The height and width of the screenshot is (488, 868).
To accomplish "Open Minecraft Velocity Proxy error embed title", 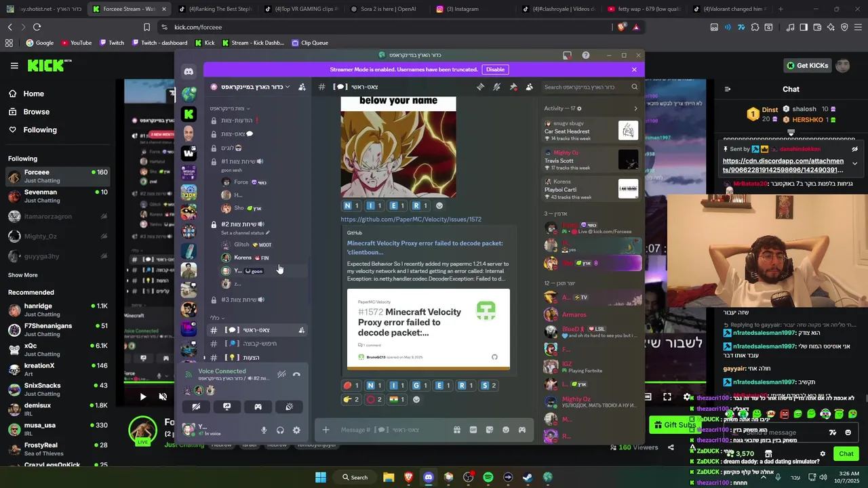I will click(x=425, y=247).
